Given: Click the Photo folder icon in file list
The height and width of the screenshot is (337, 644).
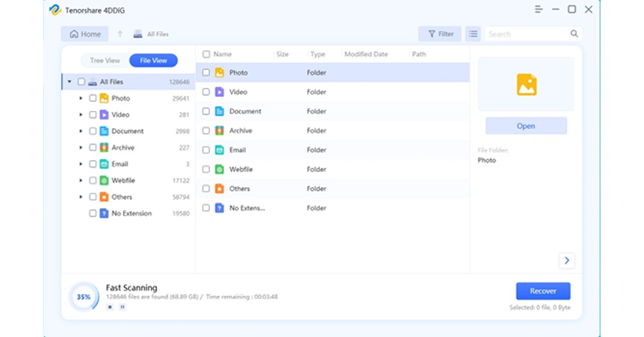Looking at the screenshot, I should coord(219,72).
